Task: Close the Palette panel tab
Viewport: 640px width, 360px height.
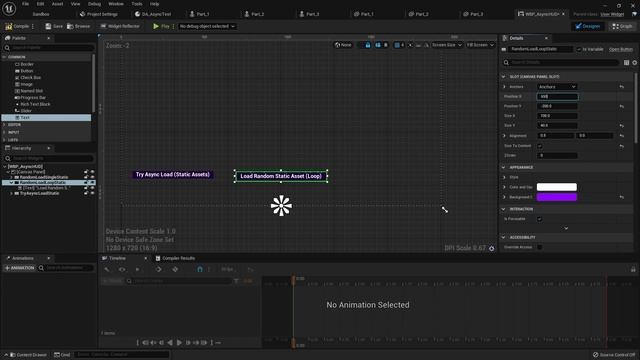Action: point(49,38)
